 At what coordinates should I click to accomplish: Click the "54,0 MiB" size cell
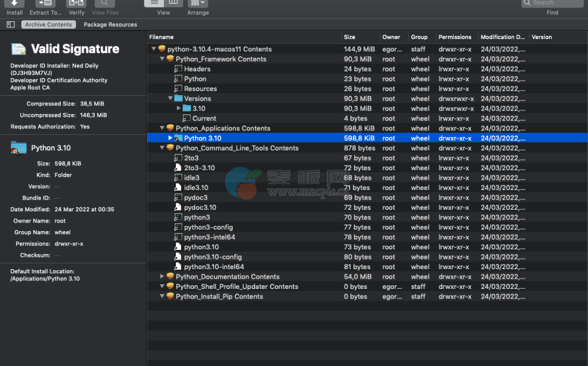[358, 276]
